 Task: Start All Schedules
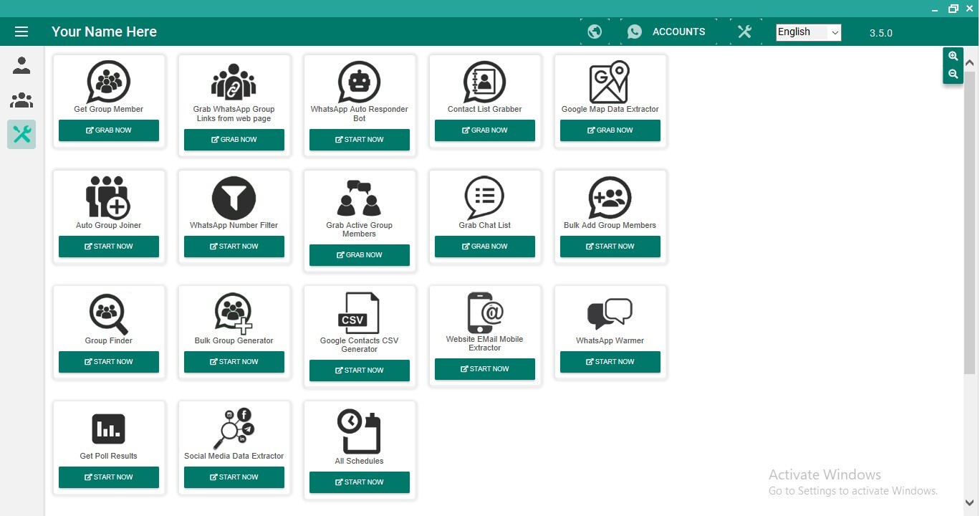[x=360, y=482]
